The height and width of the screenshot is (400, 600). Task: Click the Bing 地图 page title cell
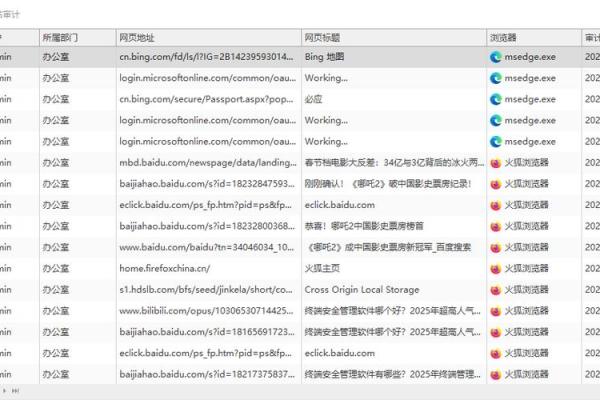coord(394,57)
